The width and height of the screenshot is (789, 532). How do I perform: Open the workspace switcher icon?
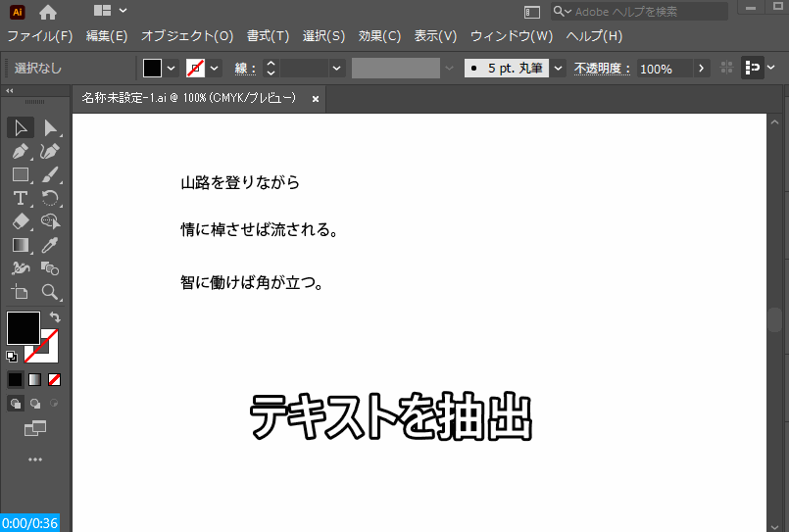tap(532, 12)
